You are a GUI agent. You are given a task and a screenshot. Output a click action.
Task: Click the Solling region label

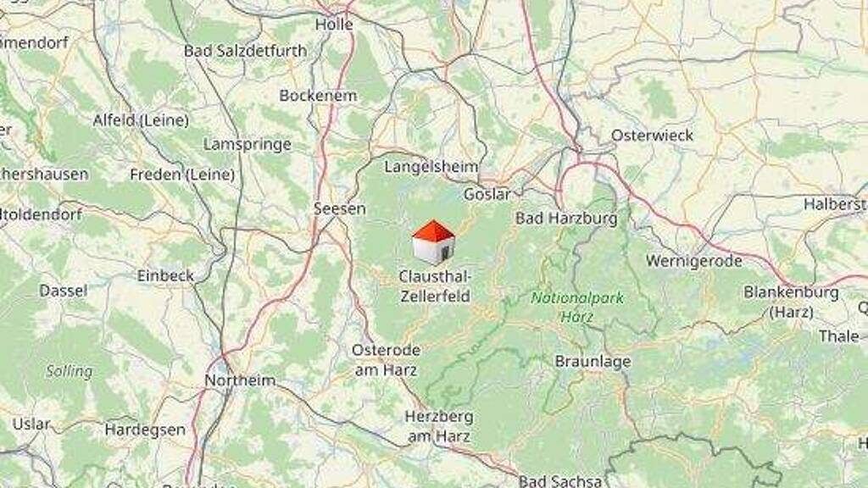point(70,371)
